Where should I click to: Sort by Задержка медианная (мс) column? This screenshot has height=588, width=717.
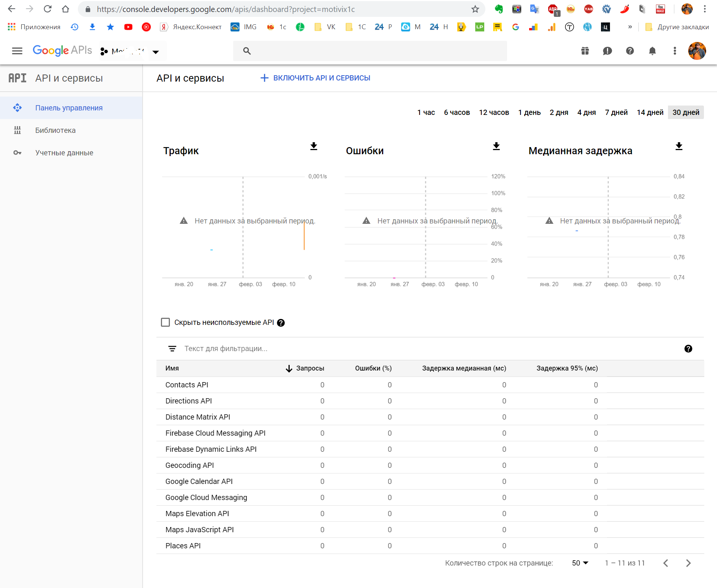pos(464,368)
